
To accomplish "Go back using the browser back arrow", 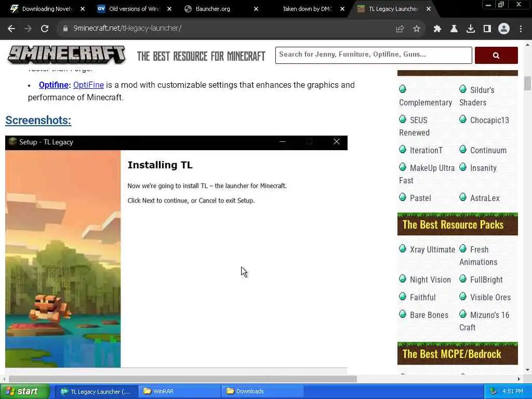I will pyautogui.click(x=11, y=29).
